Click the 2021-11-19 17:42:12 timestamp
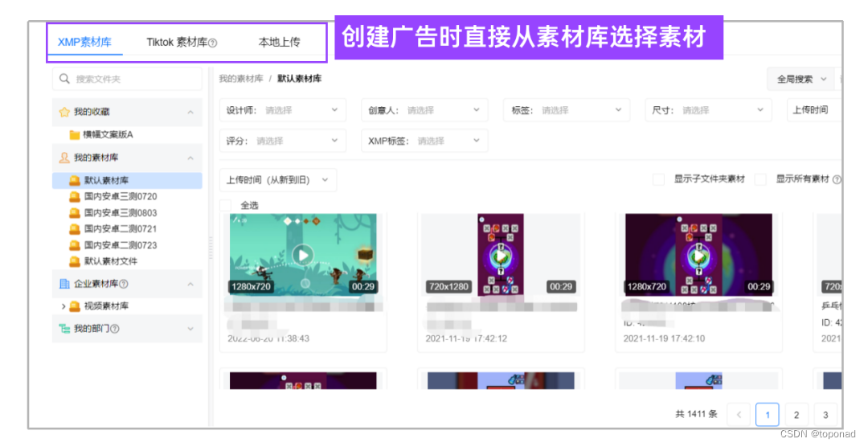868x447 pixels. pos(466,338)
